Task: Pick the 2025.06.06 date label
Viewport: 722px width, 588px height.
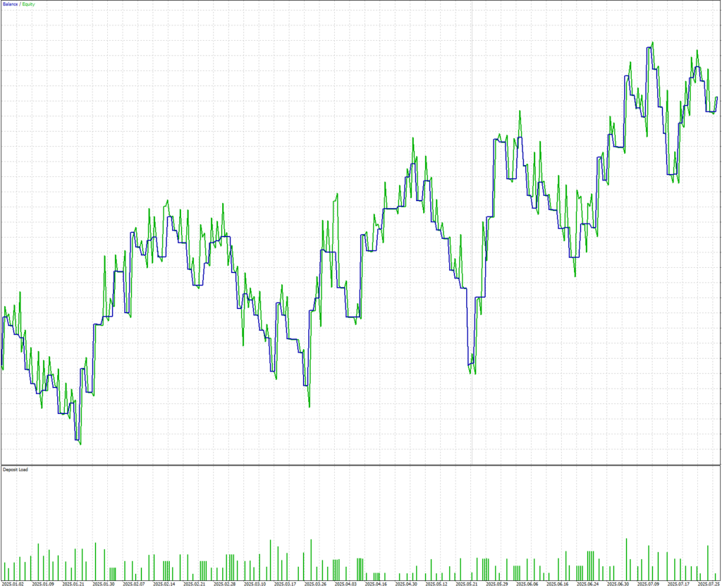Action: (x=527, y=584)
